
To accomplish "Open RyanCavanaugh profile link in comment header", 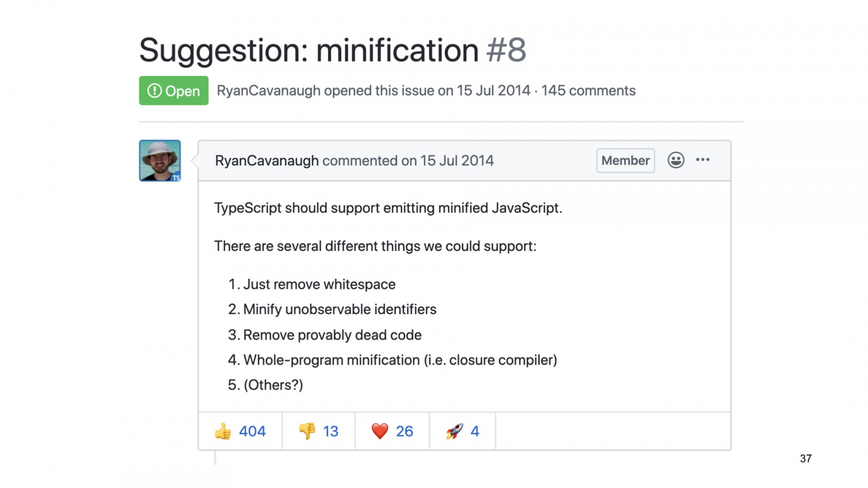I will [x=266, y=160].
